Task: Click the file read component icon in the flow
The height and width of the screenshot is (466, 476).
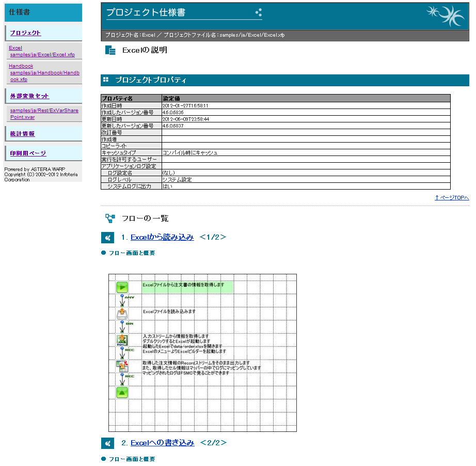Action: pyautogui.click(x=122, y=314)
